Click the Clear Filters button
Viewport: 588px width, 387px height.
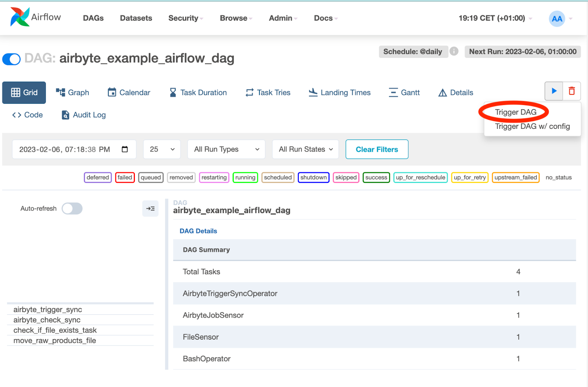click(376, 149)
